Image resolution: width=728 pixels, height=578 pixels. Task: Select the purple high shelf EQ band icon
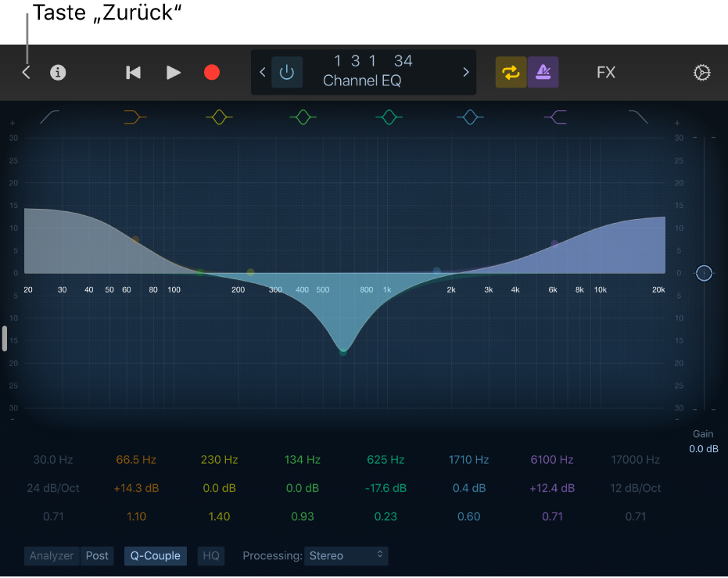click(x=555, y=117)
